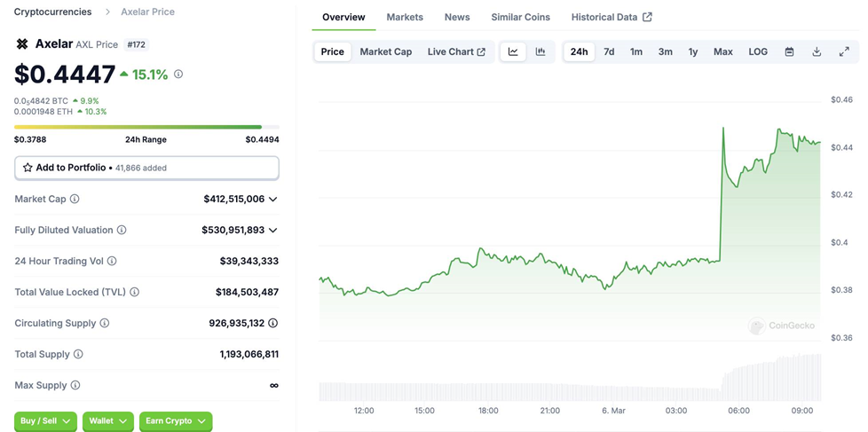Click the 0.0001948 ETH price text

pos(44,111)
